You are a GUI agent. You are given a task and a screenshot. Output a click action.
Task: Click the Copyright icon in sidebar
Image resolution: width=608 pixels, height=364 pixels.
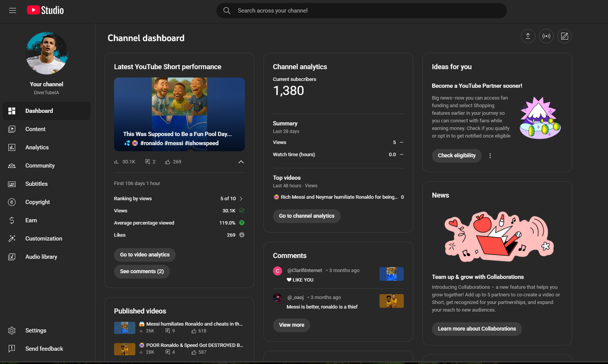pyautogui.click(x=12, y=202)
